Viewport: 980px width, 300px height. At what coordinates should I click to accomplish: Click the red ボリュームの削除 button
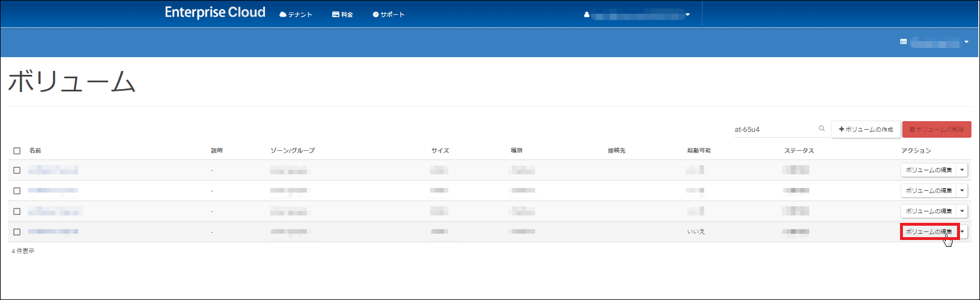pyautogui.click(x=937, y=130)
